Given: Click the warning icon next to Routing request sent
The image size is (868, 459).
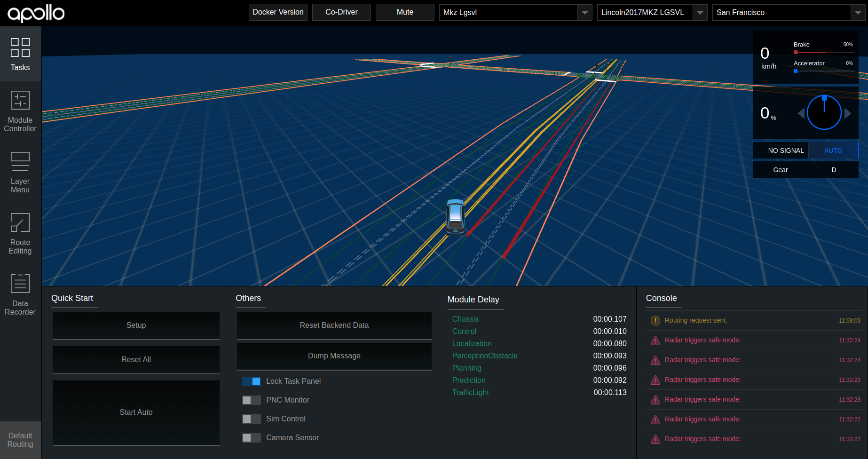Looking at the screenshot, I should pos(655,320).
